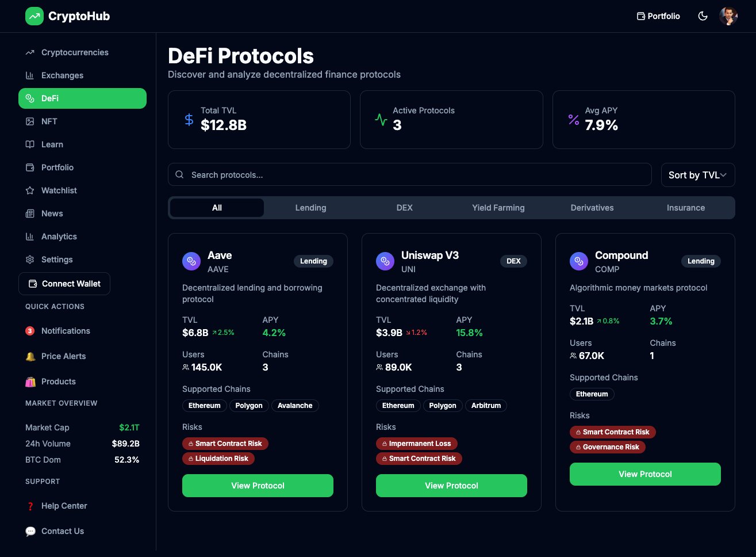Image resolution: width=756 pixels, height=557 pixels.
Task: Click the Help Center question mark icon
Action: click(30, 506)
